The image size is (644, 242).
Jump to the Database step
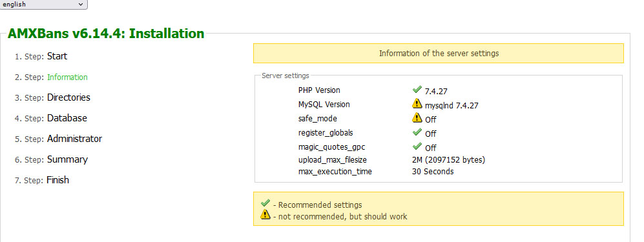tap(67, 118)
